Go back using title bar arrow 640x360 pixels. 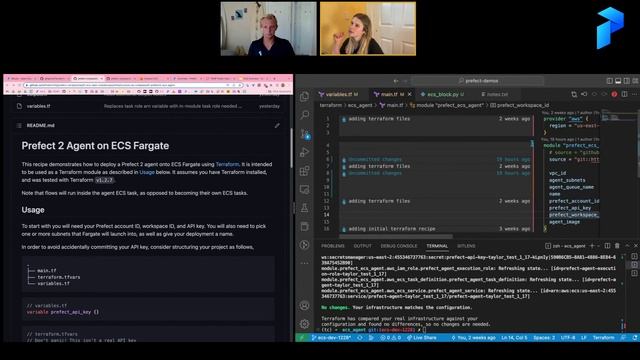tap(396, 81)
